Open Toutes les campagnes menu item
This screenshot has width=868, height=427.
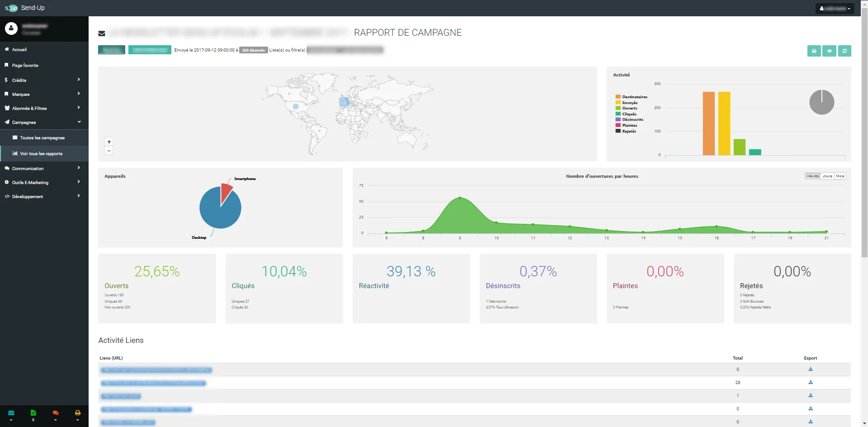coord(44,138)
